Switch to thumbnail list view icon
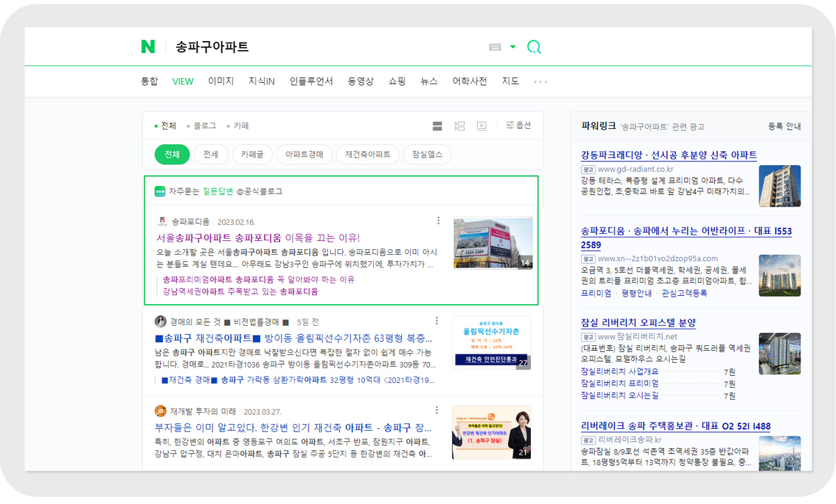Viewport: 836px width, 504px height. pos(459,126)
